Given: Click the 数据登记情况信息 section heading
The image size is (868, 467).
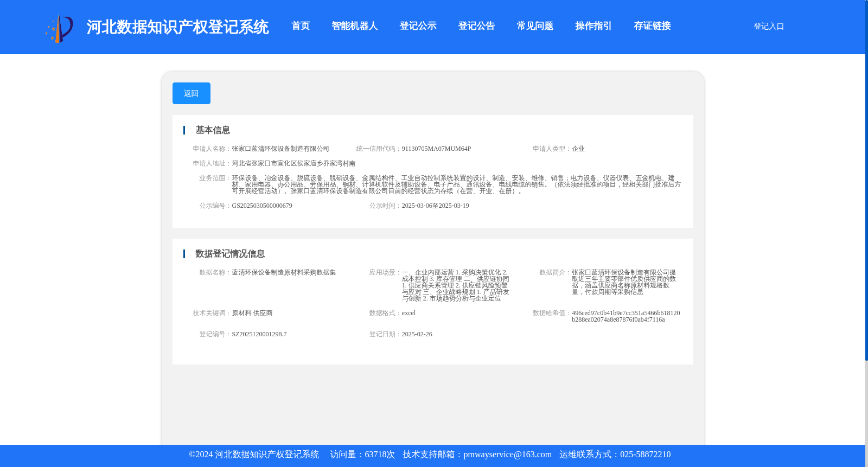Looking at the screenshot, I should (230, 254).
